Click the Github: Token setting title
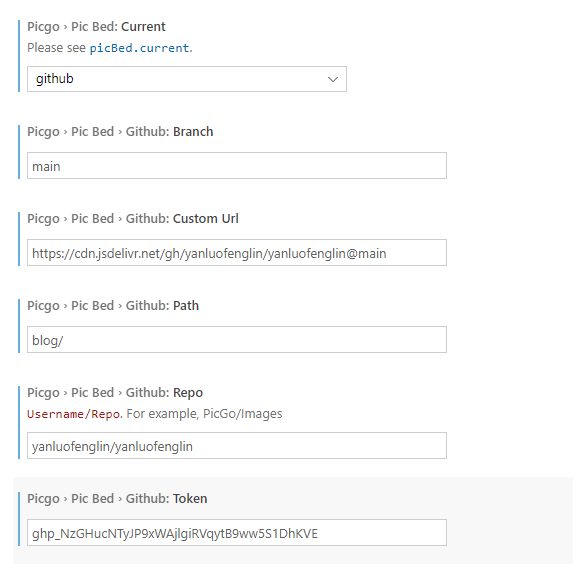Image resolution: width=582 pixels, height=573 pixels. pos(117,499)
